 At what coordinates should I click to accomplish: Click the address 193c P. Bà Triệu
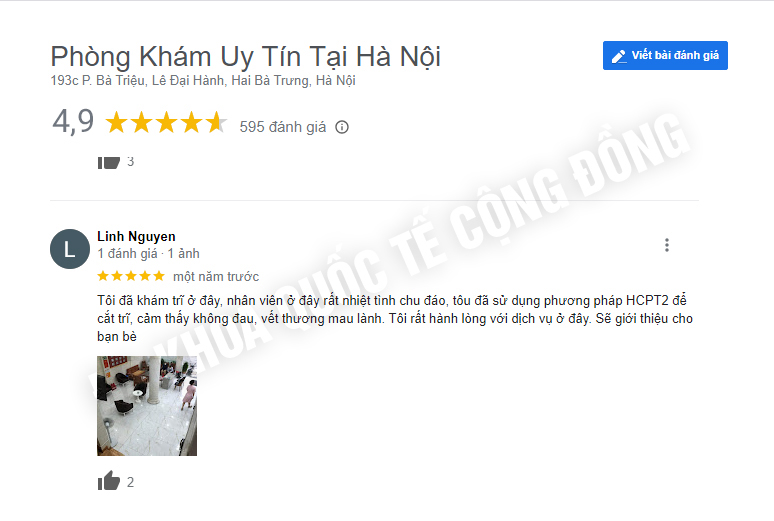click(203, 80)
